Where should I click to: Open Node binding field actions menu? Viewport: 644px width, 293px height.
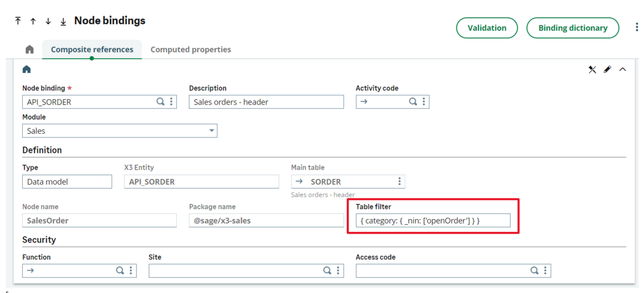point(171,102)
